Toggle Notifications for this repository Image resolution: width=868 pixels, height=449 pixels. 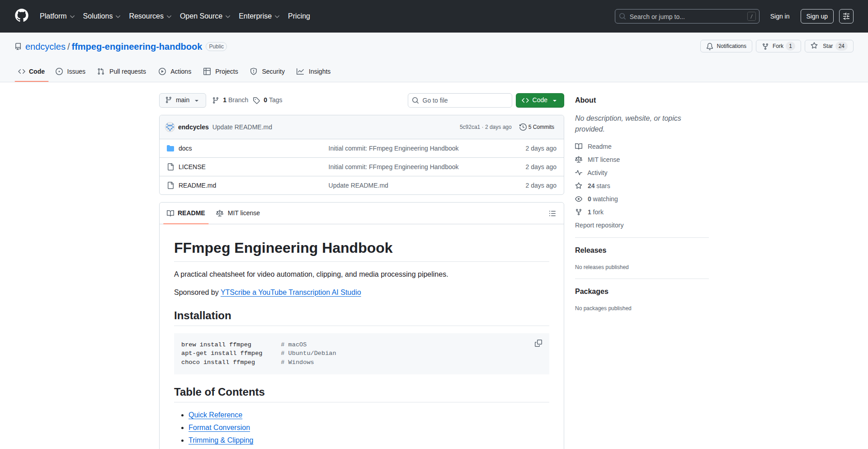(x=726, y=46)
